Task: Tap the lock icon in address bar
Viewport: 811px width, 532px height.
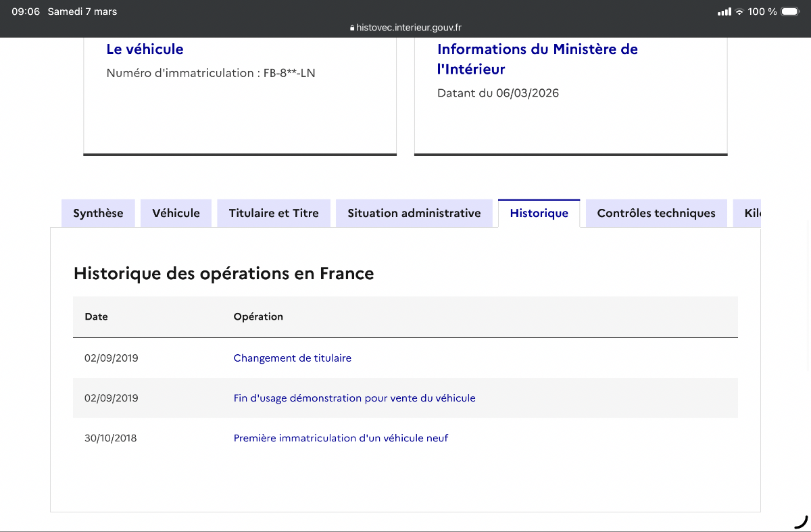Action: (x=352, y=28)
